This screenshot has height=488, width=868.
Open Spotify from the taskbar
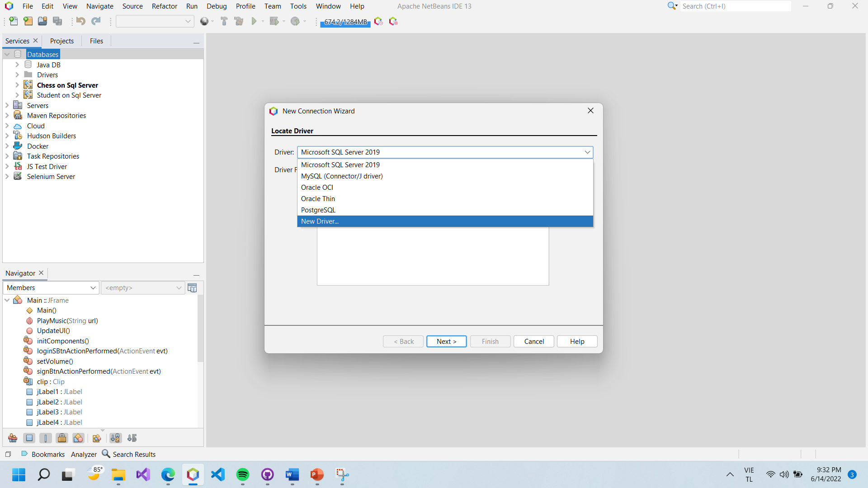[x=243, y=474]
